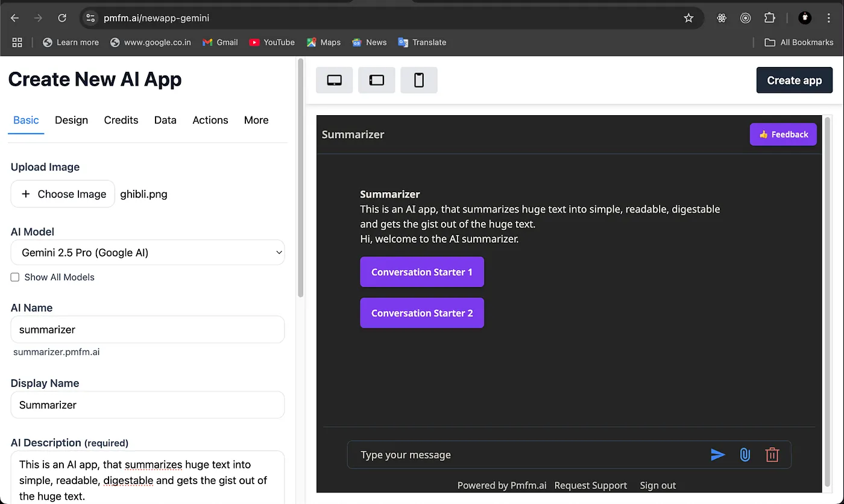The width and height of the screenshot is (844, 504).
Task: Enable Show All Models checkbox
Action: tap(15, 277)
